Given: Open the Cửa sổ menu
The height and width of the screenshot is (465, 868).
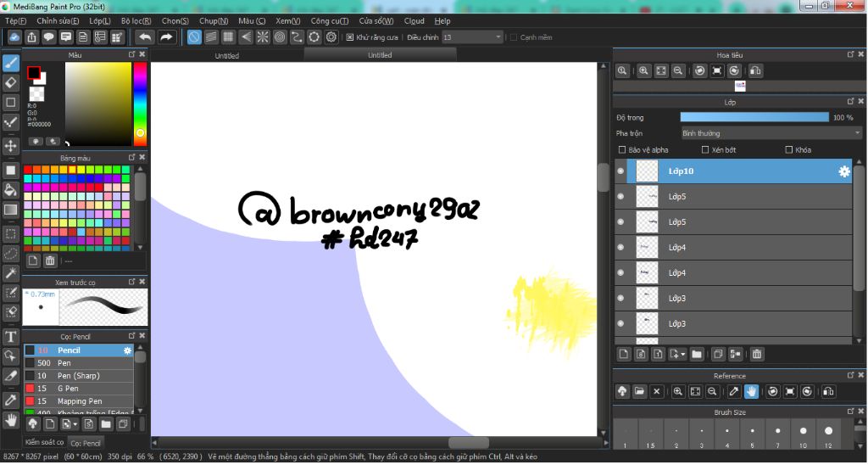Looking at the screenshot, I should click(x=376, y=21).
